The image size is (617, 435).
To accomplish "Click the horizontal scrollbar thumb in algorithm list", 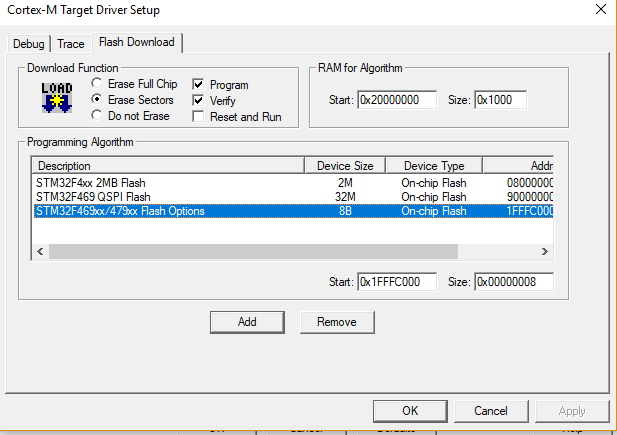I will coord(253,252).
